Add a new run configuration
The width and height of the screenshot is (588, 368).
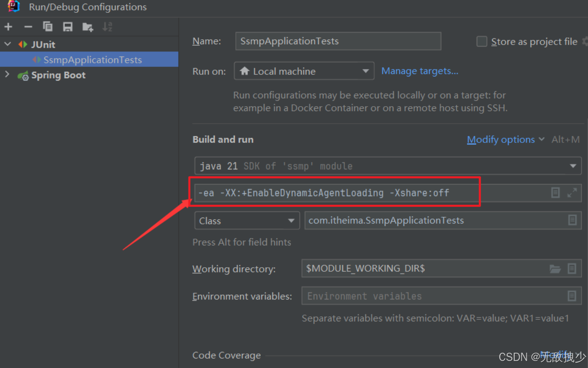tap(8, 26)
